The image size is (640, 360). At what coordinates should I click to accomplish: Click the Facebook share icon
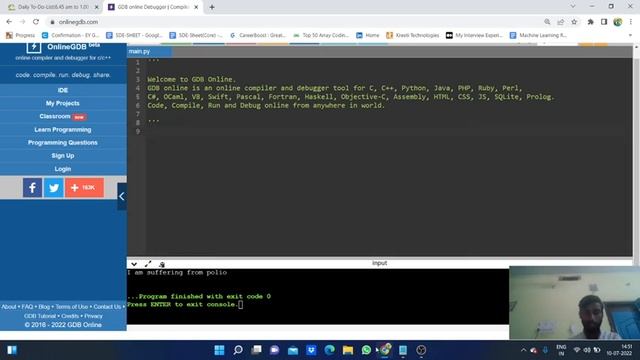point(32,188)
